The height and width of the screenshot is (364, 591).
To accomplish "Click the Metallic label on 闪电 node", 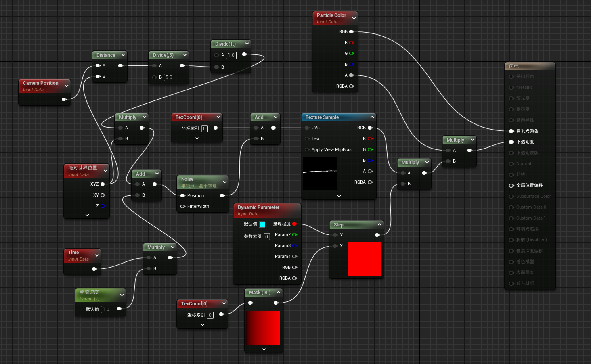I will pos(524,87).
